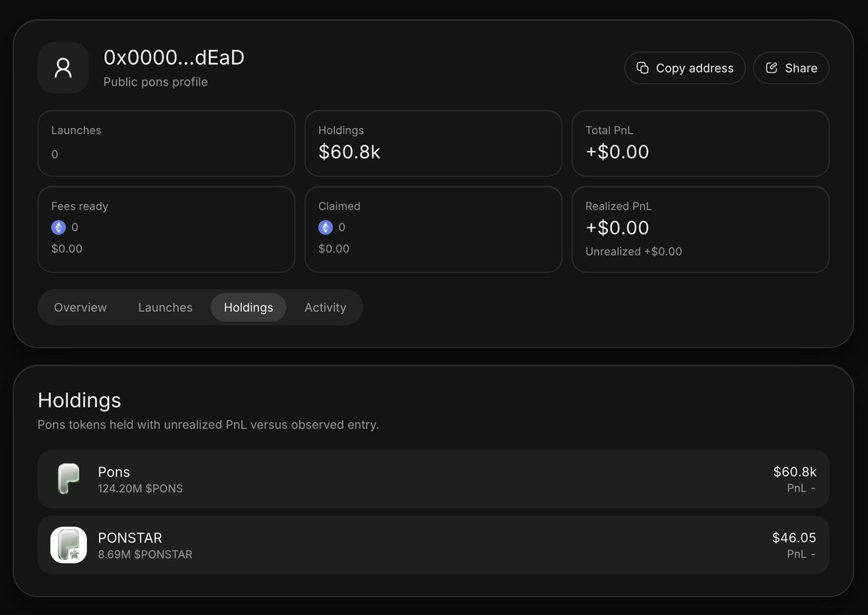Click $0.00 under Claimed
The height and width of the screenshot is (615, 868).
tap(333, 249)
